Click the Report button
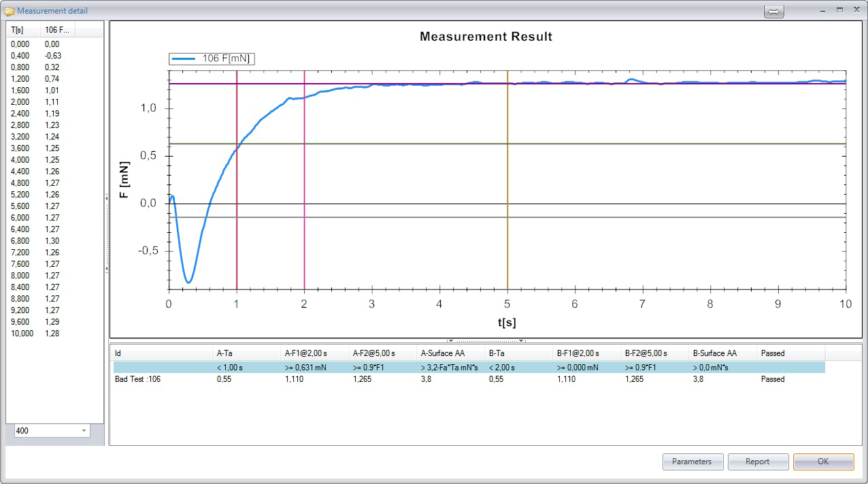The height and width of the screenshot is (484, 868). point(757,462)
